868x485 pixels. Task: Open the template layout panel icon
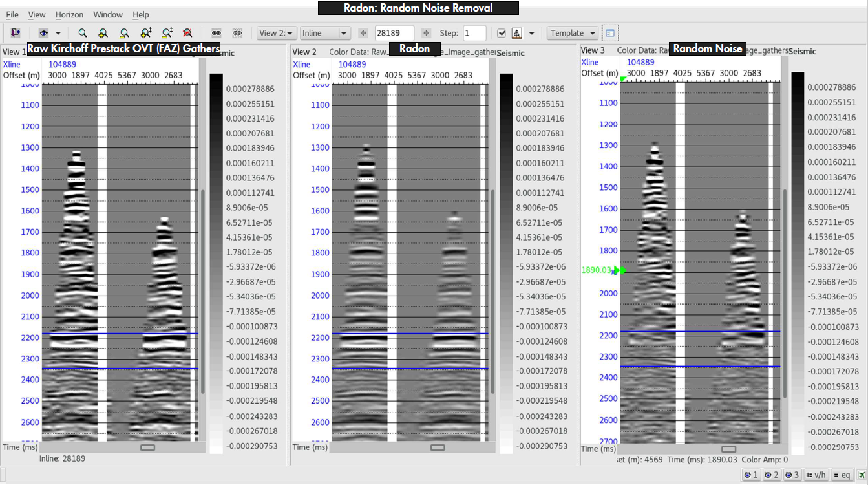609,32
